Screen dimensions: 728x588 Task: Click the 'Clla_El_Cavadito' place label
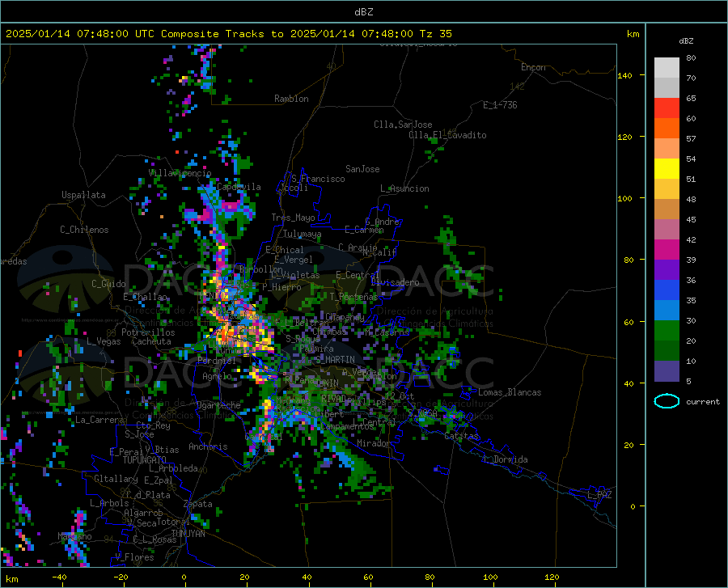click(x=447, y=135)
